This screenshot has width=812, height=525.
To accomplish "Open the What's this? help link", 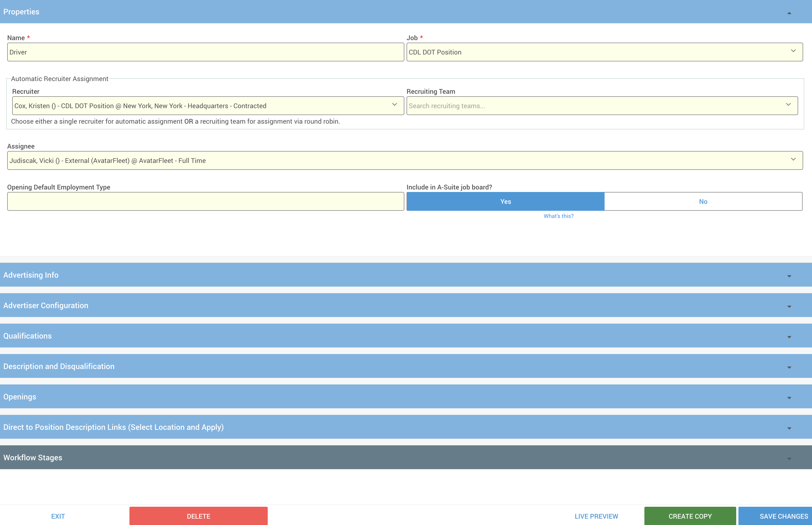I will [x=558, y=216].
